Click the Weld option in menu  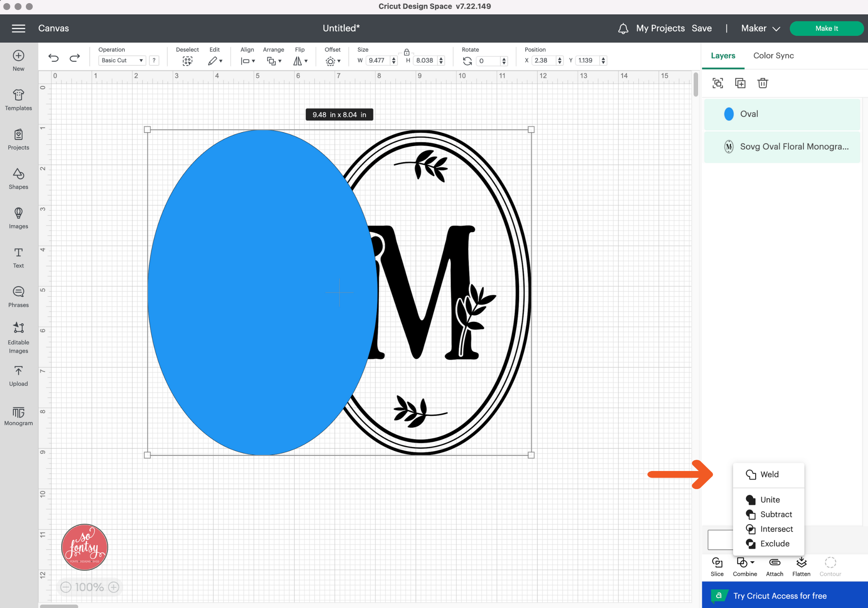[x=769, y=474]
